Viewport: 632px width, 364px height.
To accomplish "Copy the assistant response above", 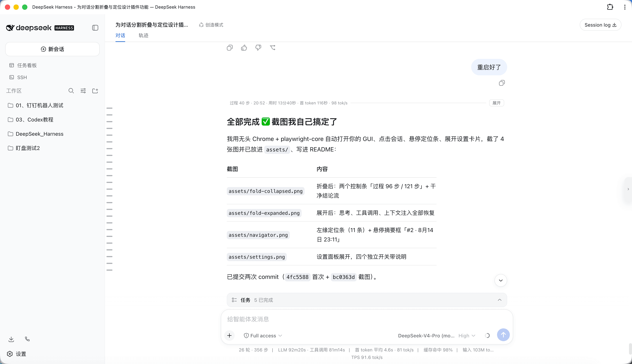I will point(230,48).
